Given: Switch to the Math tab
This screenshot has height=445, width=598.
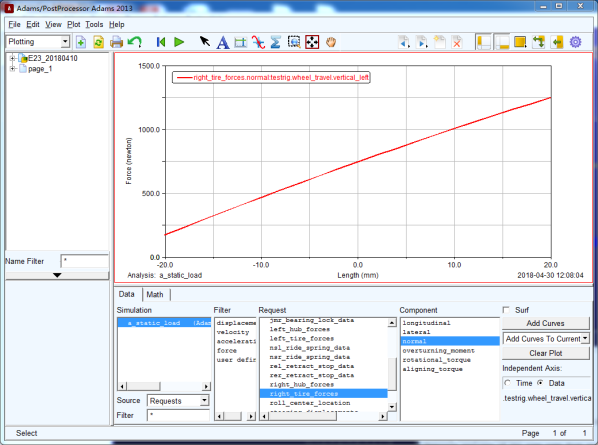Looking at the screenshot, I should tap(155, 294).
